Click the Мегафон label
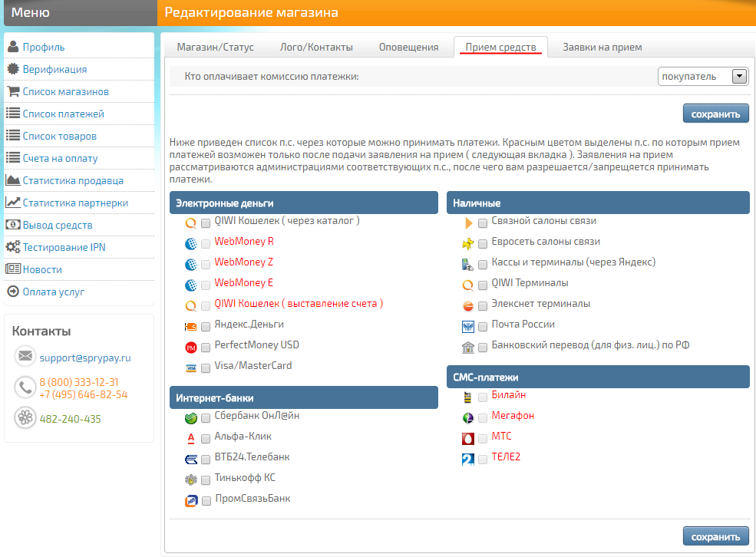756x557 pixels. click(513, 415)
